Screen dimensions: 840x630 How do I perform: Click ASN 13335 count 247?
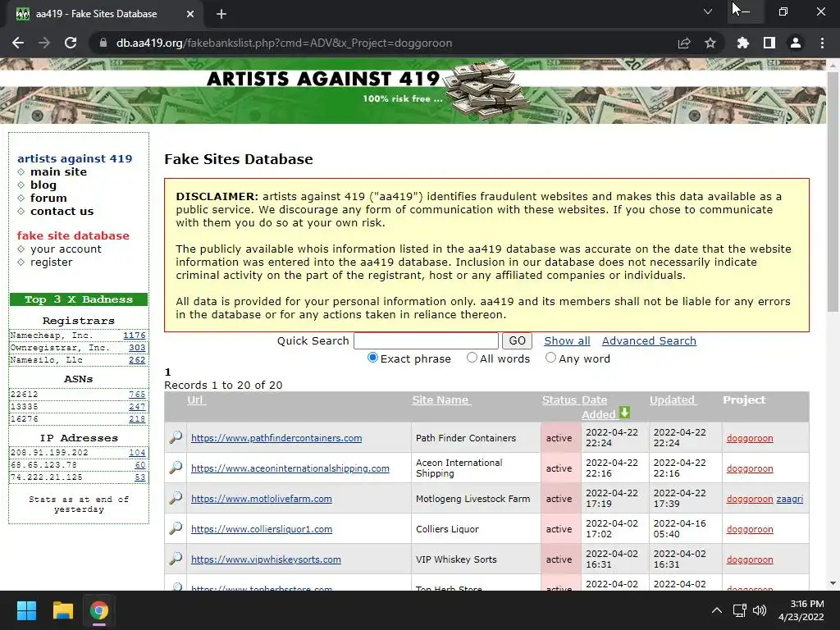pos(137,407)
